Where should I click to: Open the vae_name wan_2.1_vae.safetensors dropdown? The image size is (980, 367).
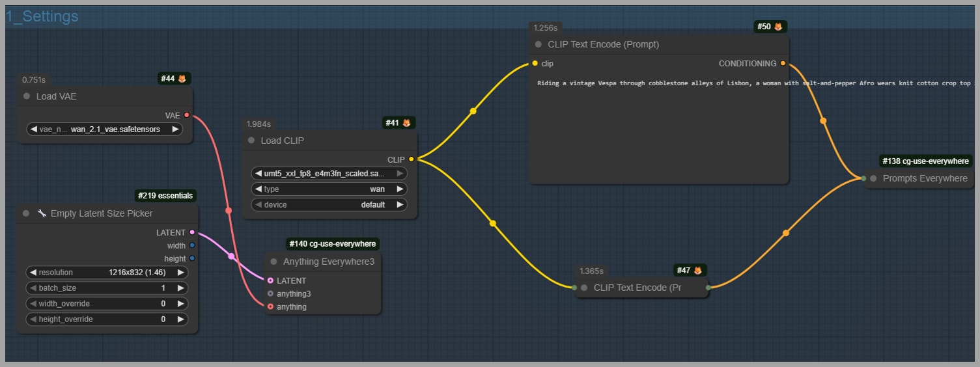pyautogui.click(x=104, y=129)
